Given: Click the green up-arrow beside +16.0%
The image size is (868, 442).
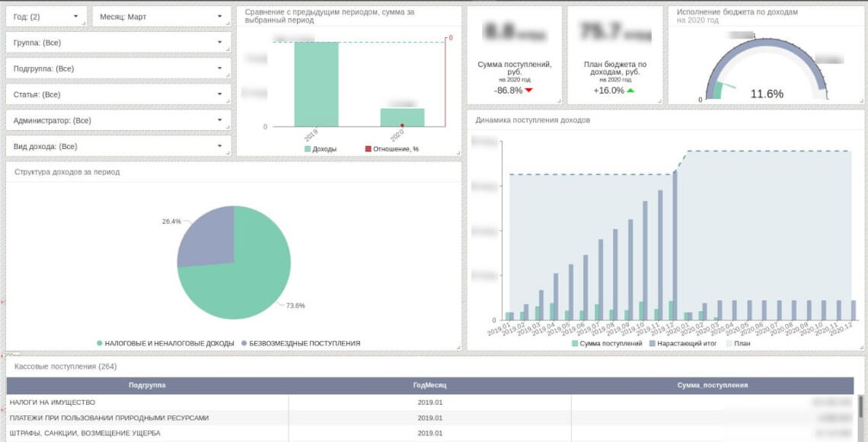Looking at the screenshot, I should point(630,91).
